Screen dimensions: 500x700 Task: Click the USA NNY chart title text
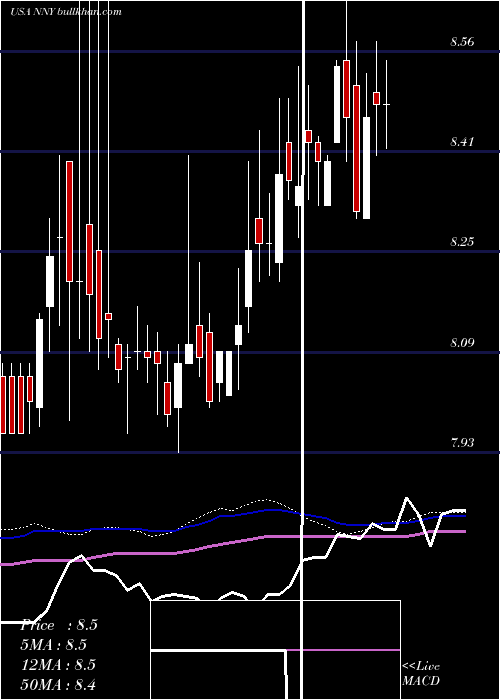click(66, 11)
